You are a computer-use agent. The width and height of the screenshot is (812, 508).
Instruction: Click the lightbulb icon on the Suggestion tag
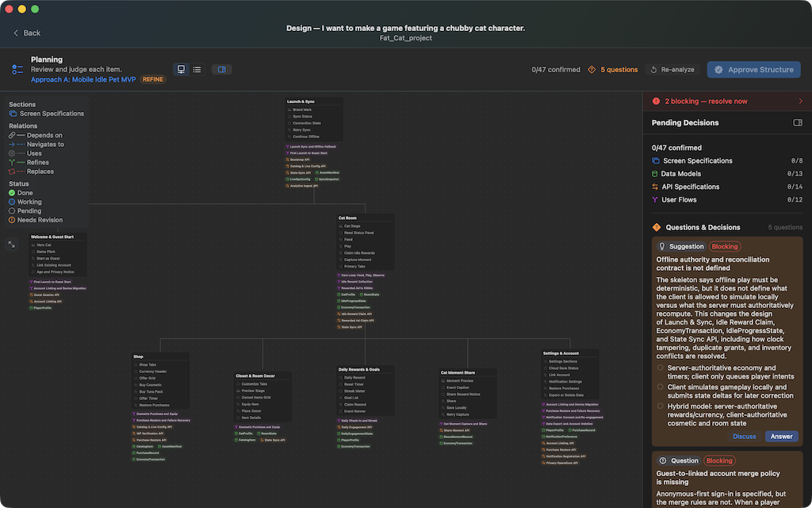pos(662,247)
